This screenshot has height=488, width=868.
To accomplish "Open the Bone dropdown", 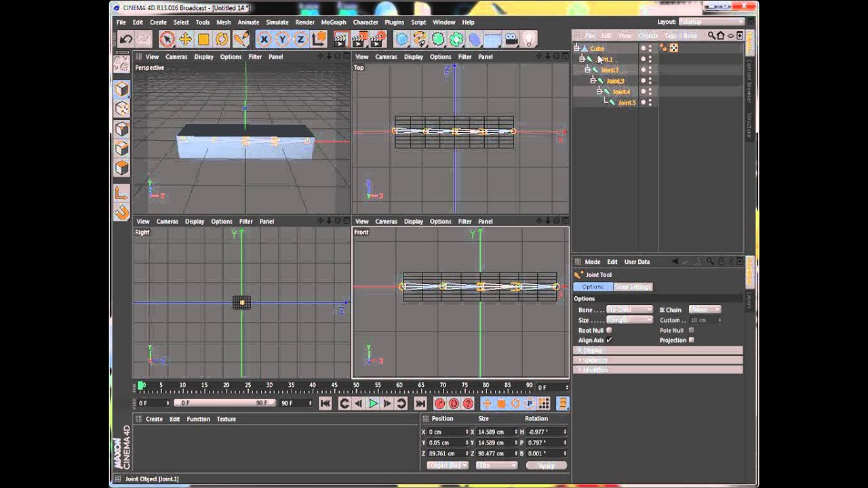I will pyautogui.click(x=629, y=310).
